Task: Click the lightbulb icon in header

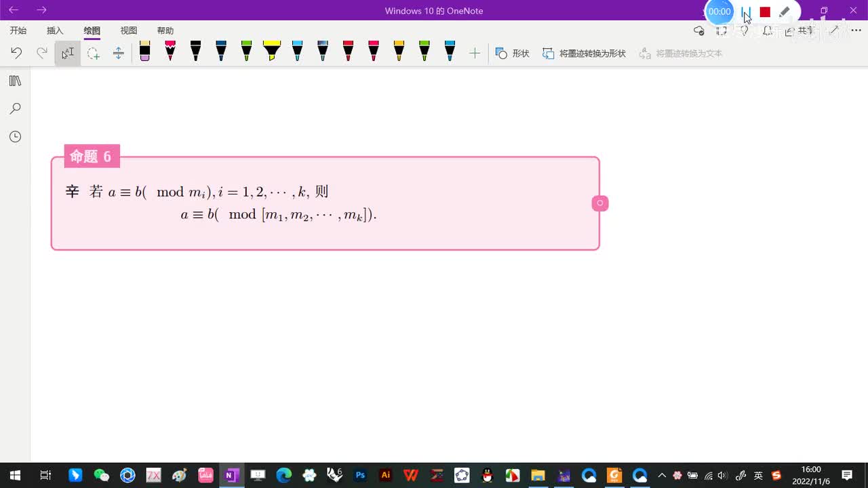Action: tap(745, 31)
